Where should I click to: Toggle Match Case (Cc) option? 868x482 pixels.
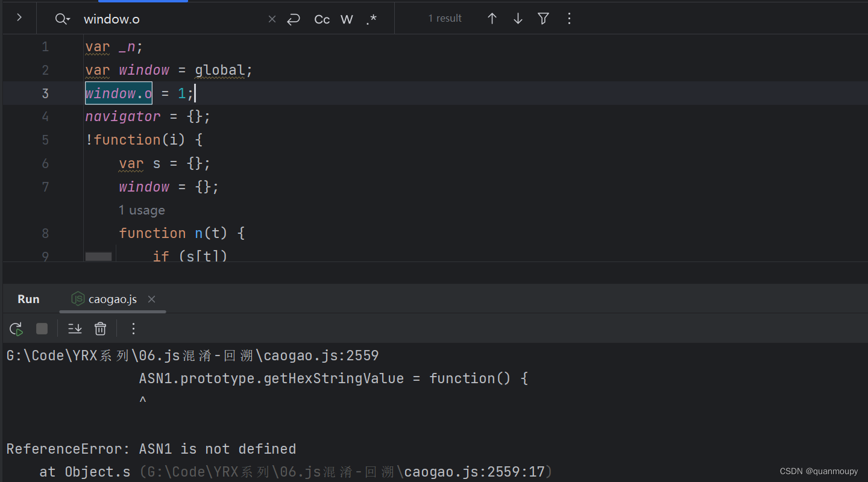click(x=322, y=19)
